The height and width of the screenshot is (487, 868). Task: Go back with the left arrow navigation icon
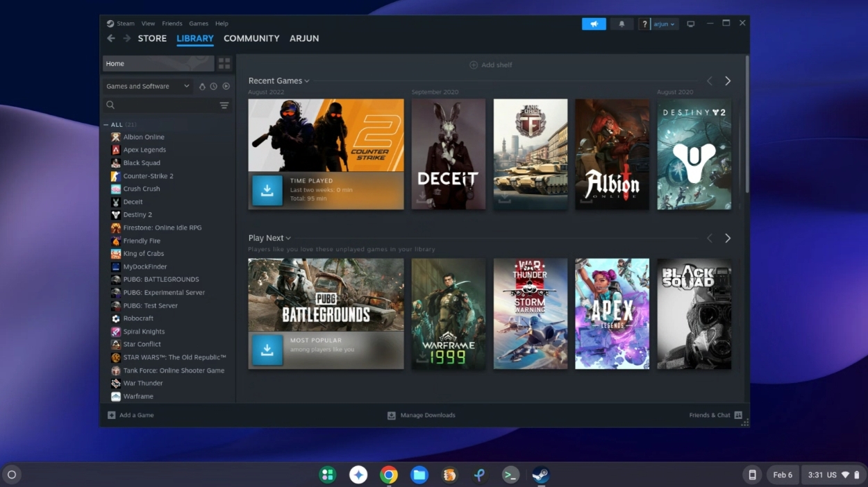click(111, 38)
